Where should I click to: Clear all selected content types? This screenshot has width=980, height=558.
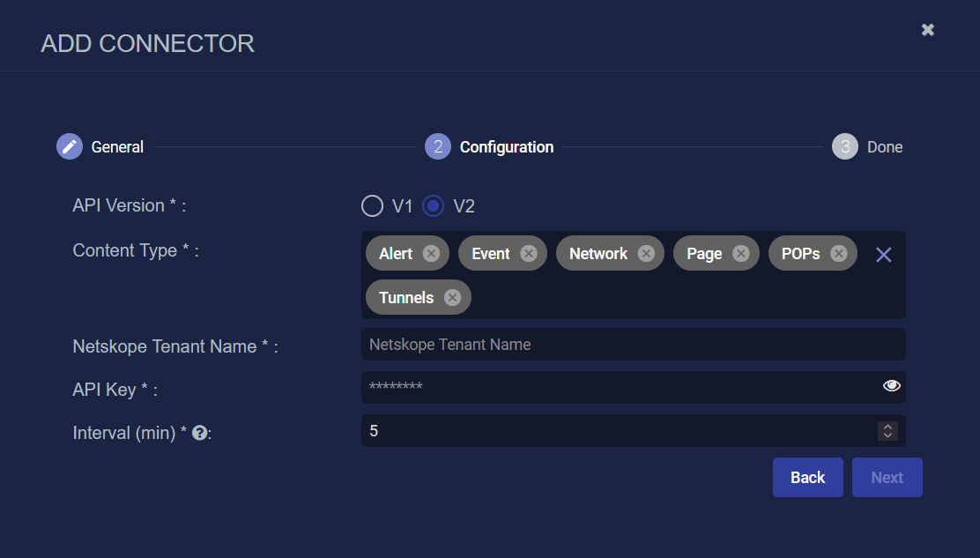(x=883, y=255)
